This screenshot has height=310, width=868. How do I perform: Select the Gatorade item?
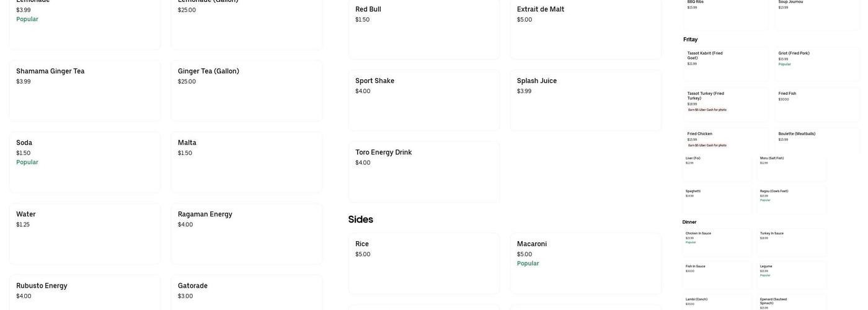[x=246, y=291]
